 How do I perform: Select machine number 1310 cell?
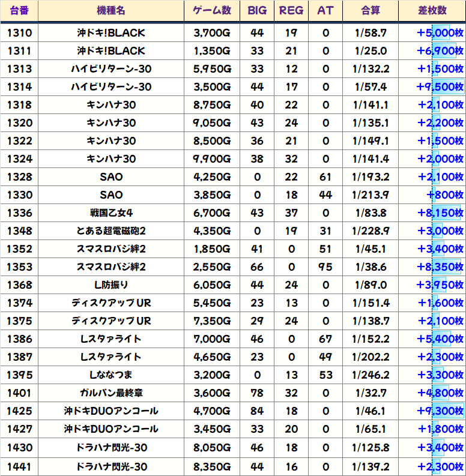click(19, 33)
